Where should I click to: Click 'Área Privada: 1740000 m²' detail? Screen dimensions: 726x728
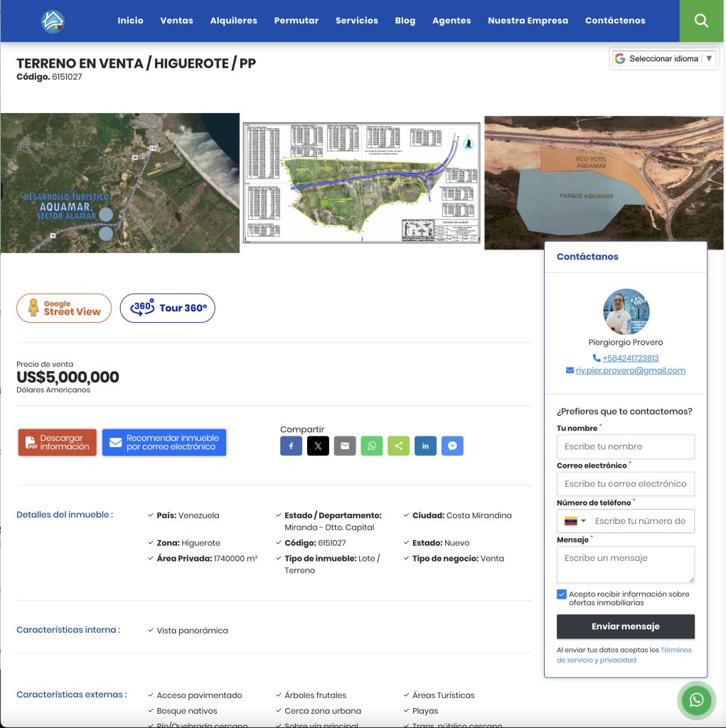207,559
